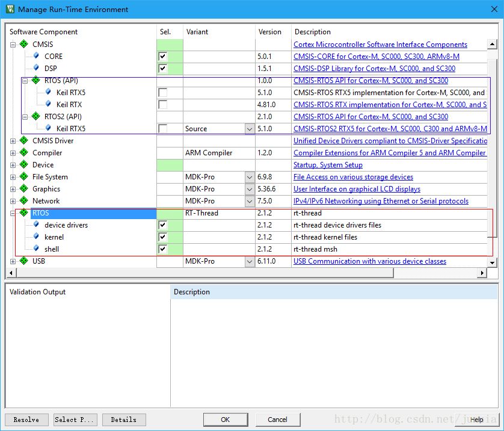The image size is (504, 431).
Task: Expand the Graphics node
Action: 13,190
